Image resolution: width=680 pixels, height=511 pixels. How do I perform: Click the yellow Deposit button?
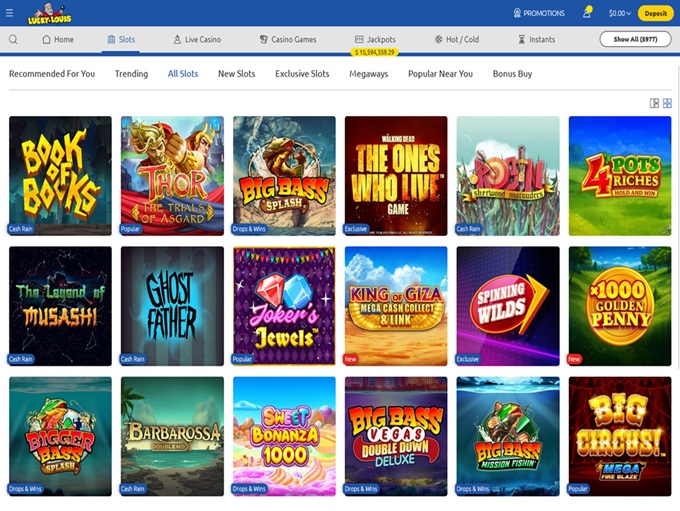(656, 13)
